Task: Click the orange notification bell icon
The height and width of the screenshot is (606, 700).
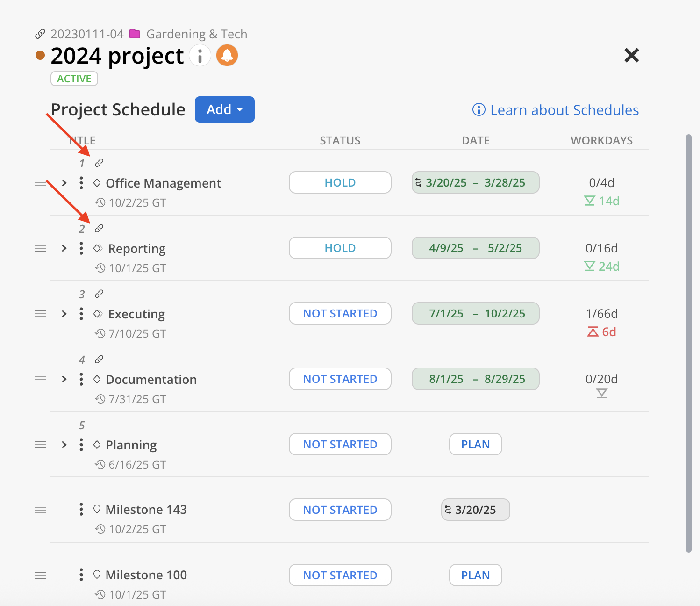Action: point(227,56)
